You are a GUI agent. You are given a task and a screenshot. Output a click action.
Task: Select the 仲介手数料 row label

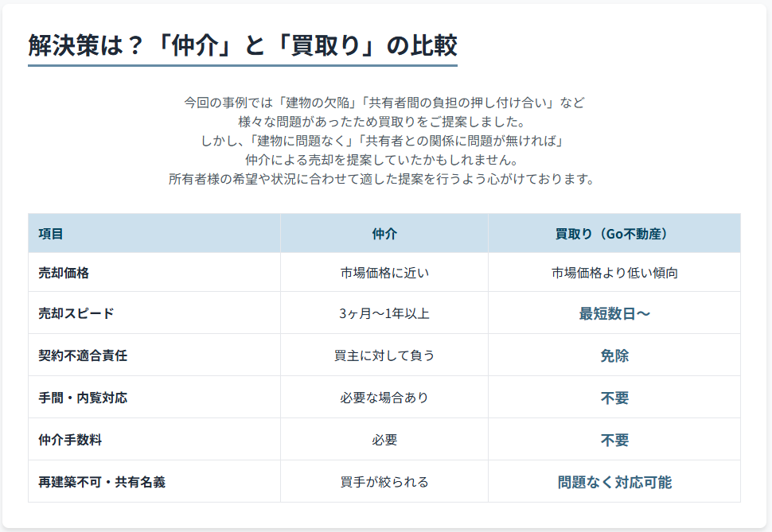pyautogui.click(x=70, y=440)
